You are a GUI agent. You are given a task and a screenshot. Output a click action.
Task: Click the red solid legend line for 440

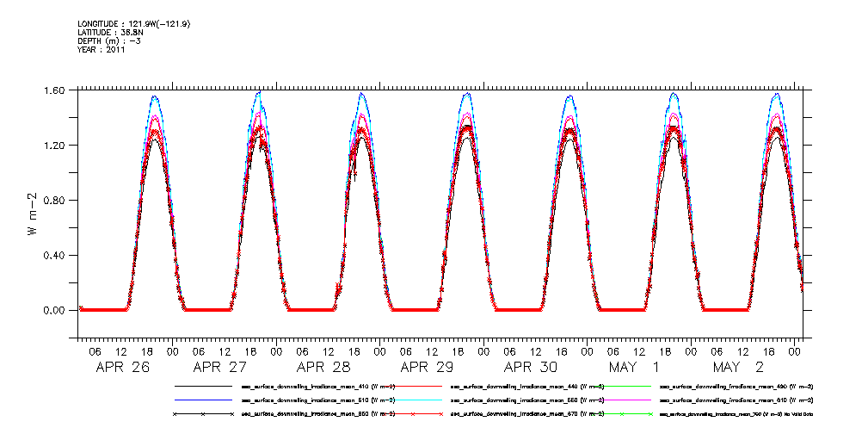point(412,386)
